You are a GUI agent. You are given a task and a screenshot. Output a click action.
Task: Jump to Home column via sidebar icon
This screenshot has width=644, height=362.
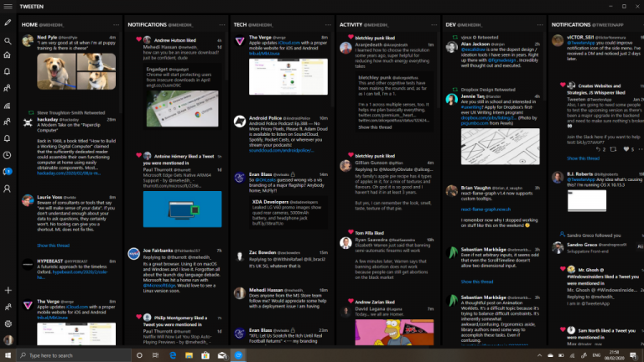(x=8, y=55)
